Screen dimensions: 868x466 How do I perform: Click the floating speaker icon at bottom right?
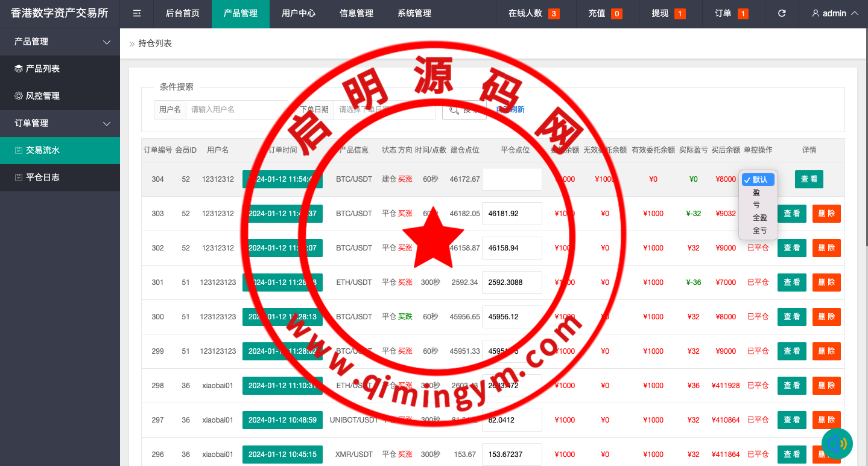[x=837, y=444]
